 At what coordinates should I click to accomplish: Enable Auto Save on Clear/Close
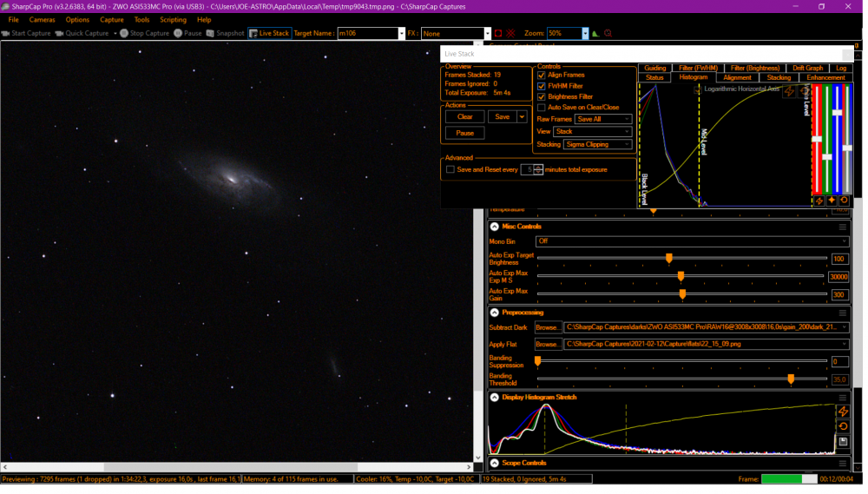(542, 108)
